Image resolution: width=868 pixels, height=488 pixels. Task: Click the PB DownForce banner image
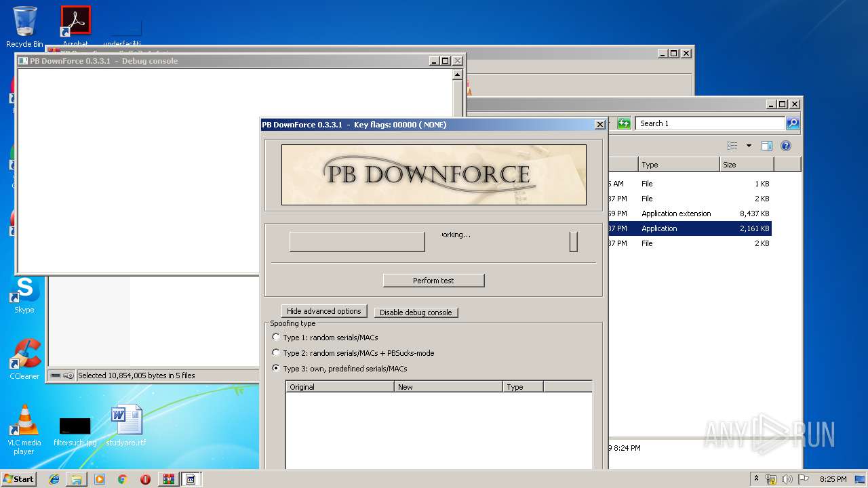tap(434, 175)
